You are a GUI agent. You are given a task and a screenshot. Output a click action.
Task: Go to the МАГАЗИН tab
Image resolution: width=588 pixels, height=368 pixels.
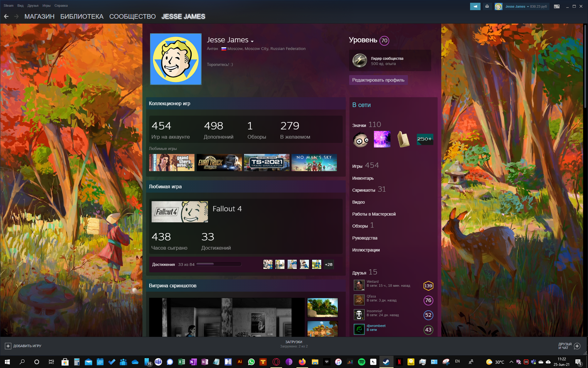40,17
